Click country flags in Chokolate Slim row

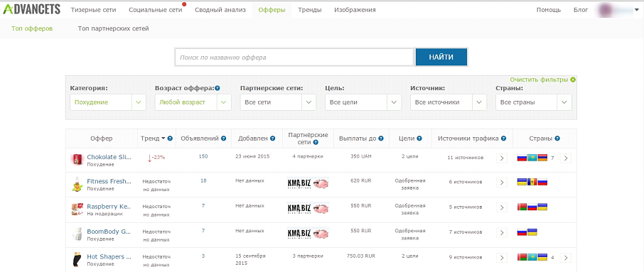point(532,158)
